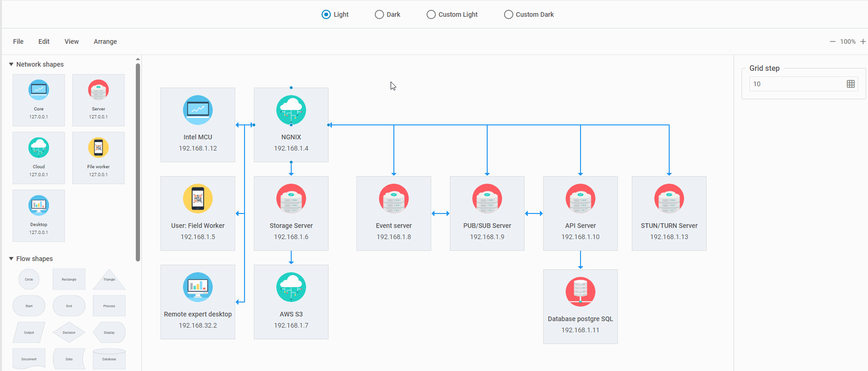Screen dimensions: 868x371
Task: Zoom out with the minus button
Action: pyautogui.click(x=833, y=41)
